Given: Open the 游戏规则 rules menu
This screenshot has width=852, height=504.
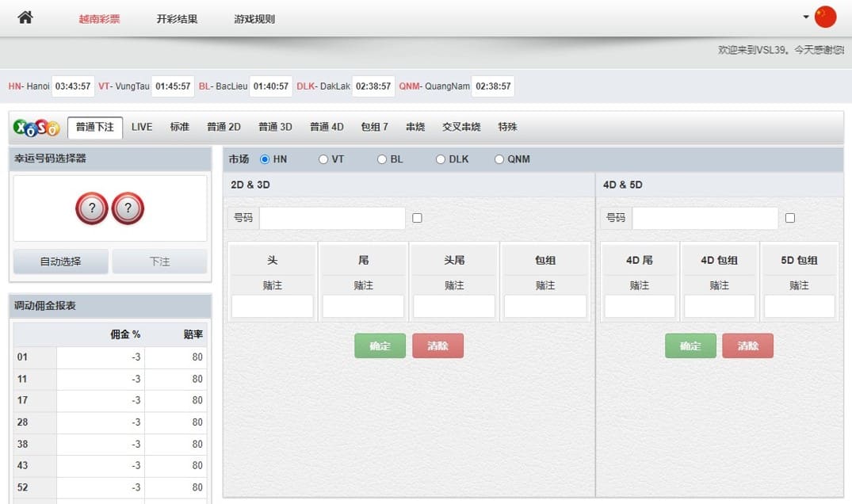Looking at the screenshot, I should point(254,19).
